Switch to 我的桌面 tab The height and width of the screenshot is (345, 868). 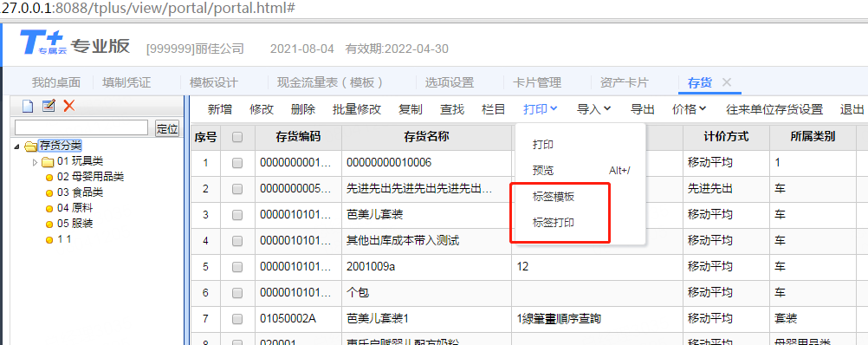(x=56, y=83)
